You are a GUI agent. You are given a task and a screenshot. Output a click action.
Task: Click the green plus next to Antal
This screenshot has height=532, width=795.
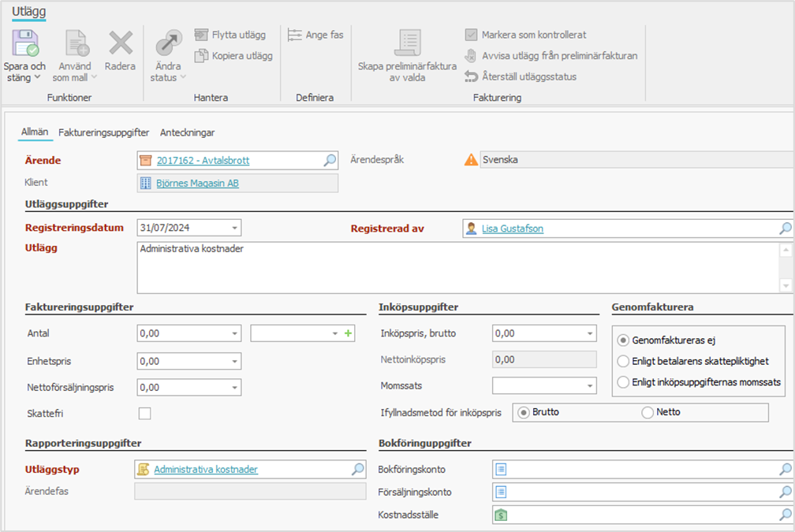tap(348, 333)
